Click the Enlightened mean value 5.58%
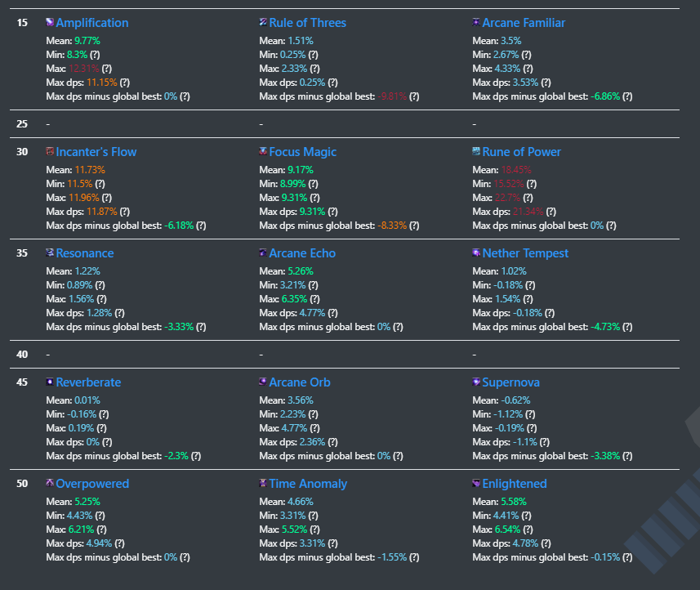The width and height of the screenshot is (700, 590). [x=514, y=502]
